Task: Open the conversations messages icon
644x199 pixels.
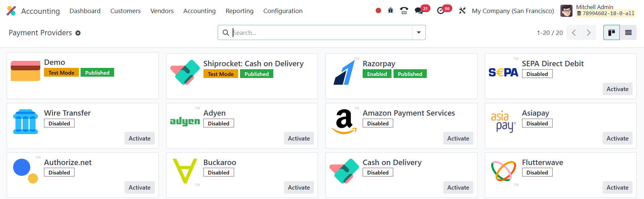Action: coord(419,11)
